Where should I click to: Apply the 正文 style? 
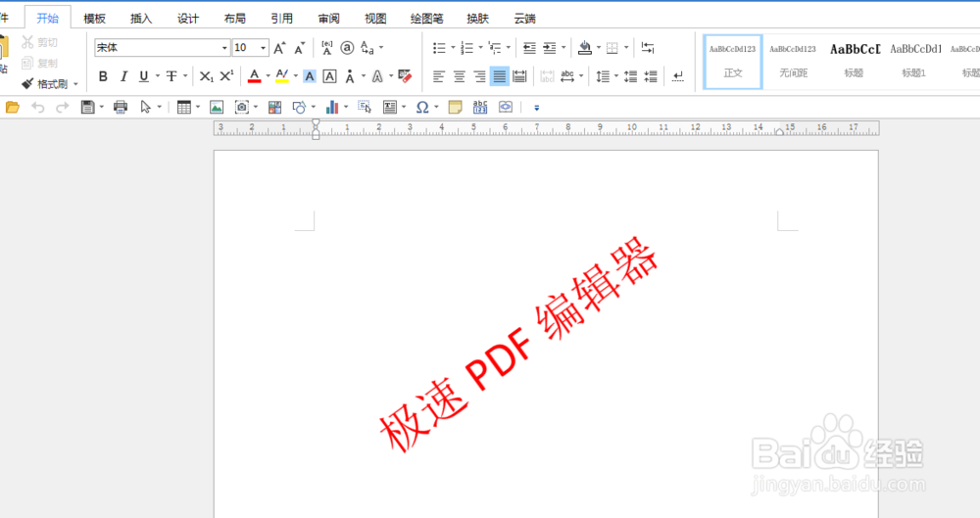click(x=732, y=62)
